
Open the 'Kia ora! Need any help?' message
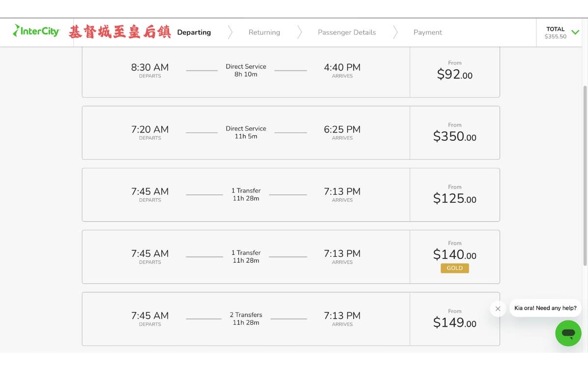click(x=545, y=308)
